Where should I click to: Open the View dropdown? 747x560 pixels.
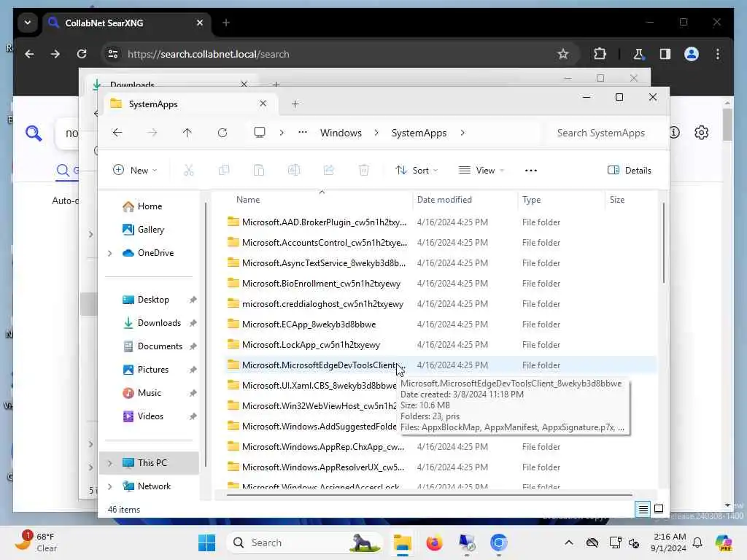coord(481,170)
